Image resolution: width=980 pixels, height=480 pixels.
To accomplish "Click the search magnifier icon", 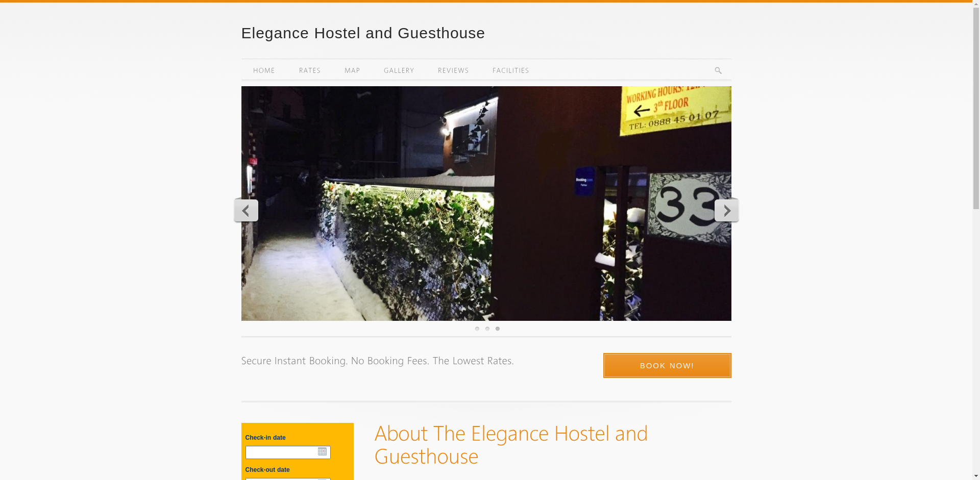I will point(718,71).
